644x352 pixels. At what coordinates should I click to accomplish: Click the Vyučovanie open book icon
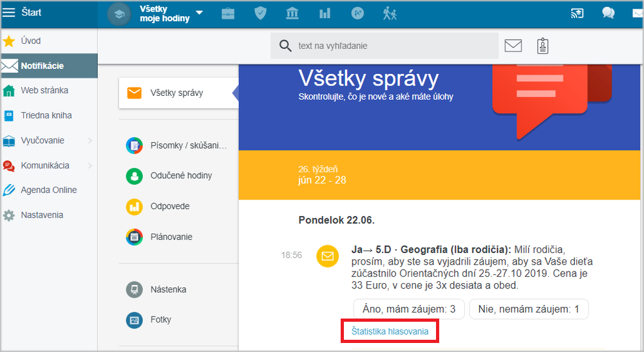tap(8, 141)
